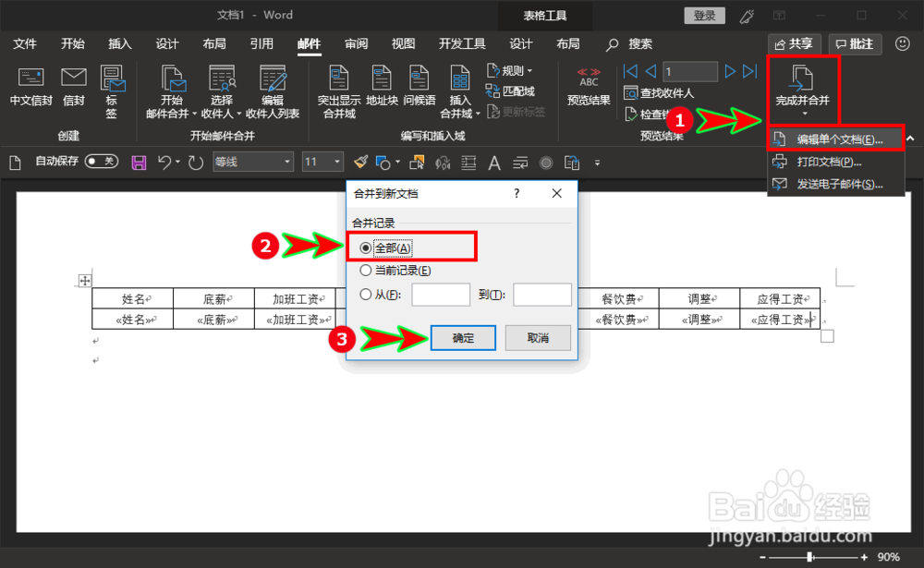Click 确定 in merge dialog
The image size is (924, 568).
tap(463, 338)
